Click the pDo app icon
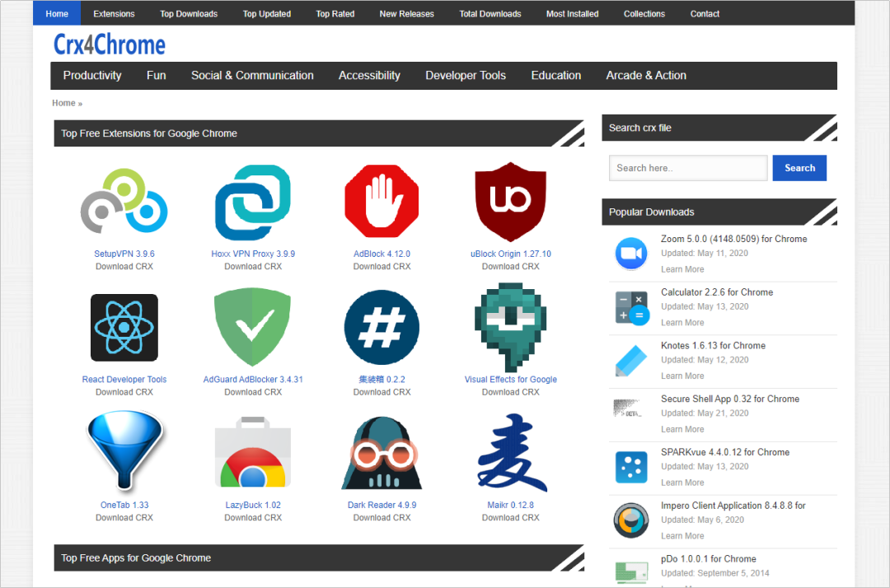890x588 pixels. tap(631, 572)
